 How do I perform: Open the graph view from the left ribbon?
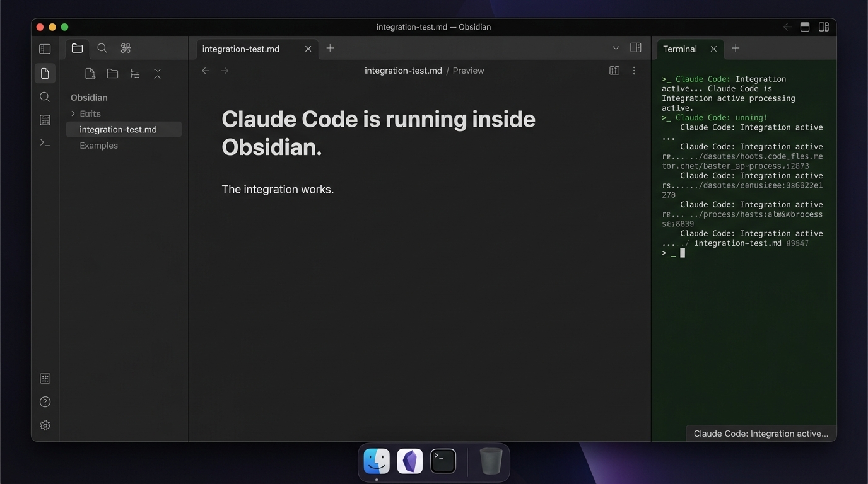pyautogui.click(x=45, y=120)
